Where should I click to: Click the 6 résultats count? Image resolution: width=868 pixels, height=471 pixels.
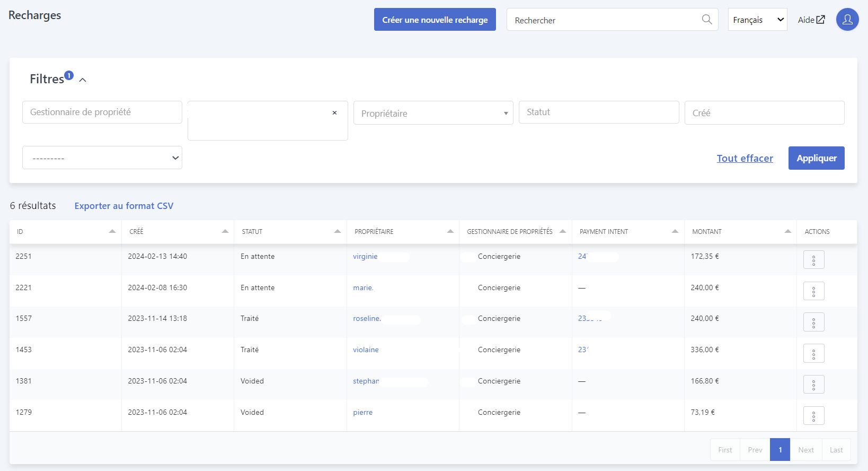coord(33,206)
